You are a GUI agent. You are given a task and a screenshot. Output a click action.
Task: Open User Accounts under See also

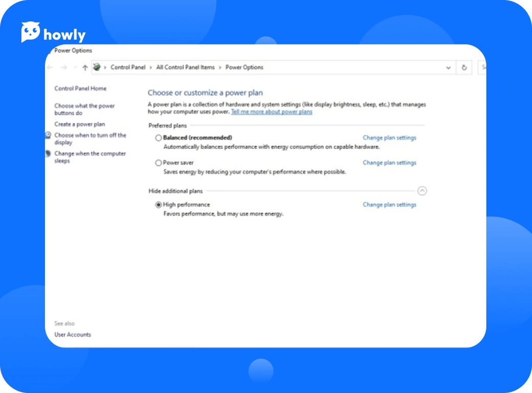pos(73,335)
